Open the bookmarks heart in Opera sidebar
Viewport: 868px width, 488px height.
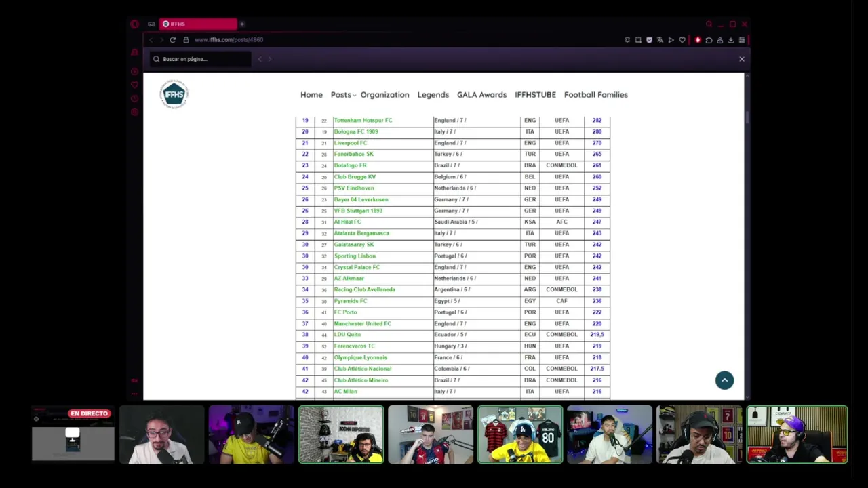(134, 85)
